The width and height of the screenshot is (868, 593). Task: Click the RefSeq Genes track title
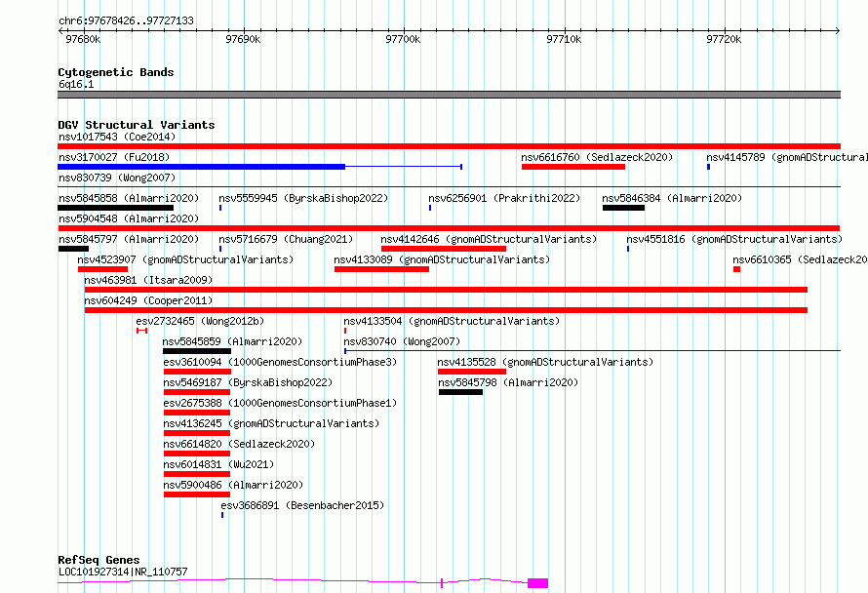pyautogui.click(x=99, y=560)
